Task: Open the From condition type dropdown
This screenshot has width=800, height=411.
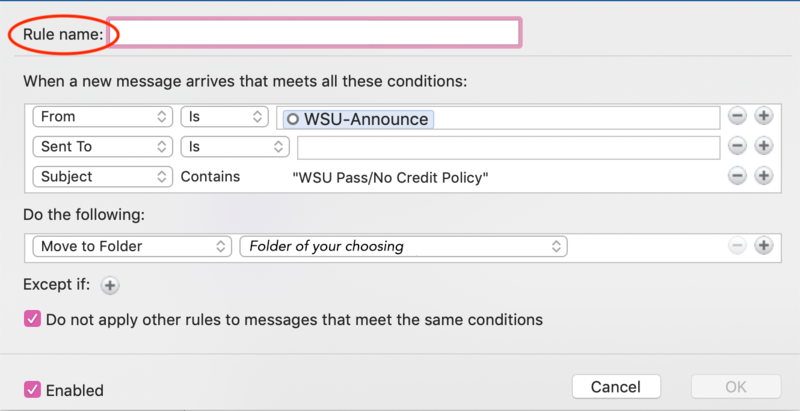Action: point(103,117)
